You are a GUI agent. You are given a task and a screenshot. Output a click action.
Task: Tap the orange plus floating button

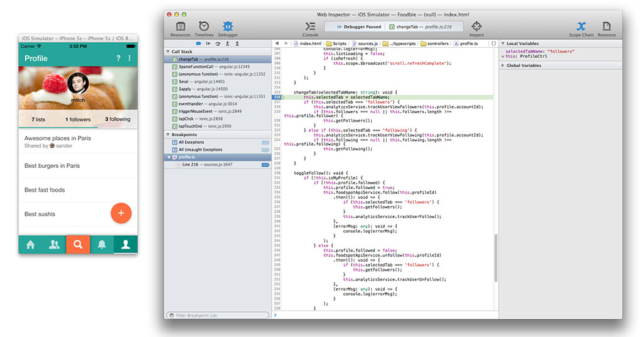pyautogui.click(x=121, y=213)
